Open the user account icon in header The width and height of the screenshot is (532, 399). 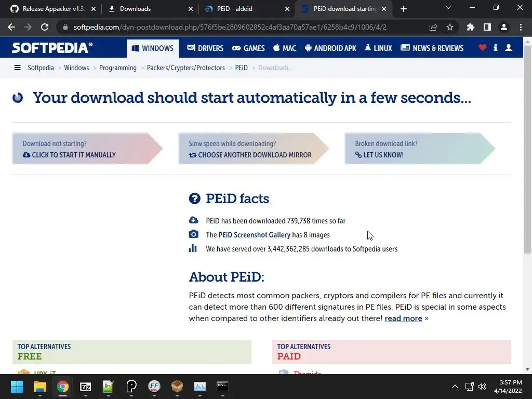click(509, 47)
